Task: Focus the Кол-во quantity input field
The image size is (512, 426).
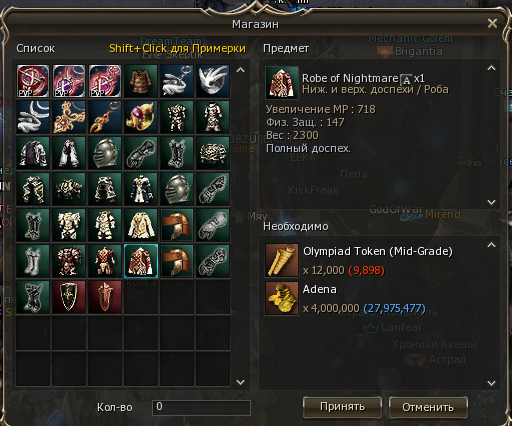Action: 201,408
